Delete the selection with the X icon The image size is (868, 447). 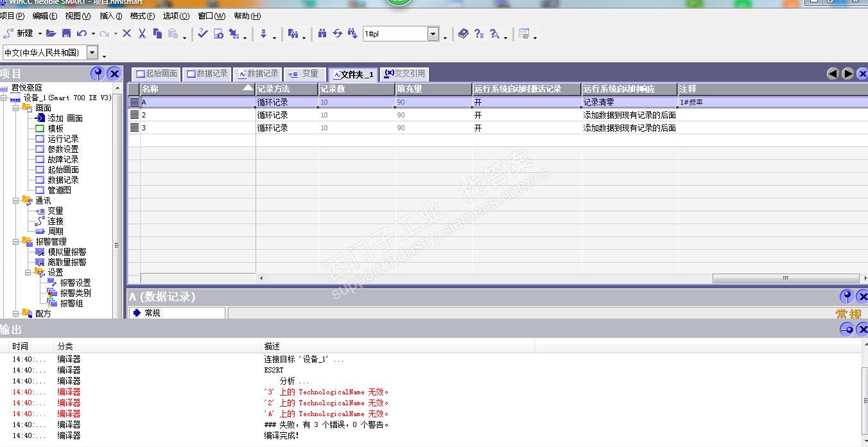tap(126, 33)
